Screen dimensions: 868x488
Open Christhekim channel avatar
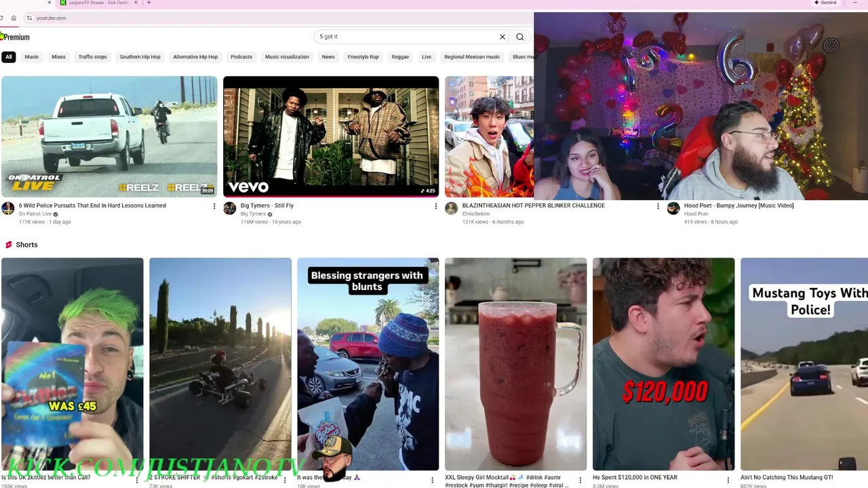pos(452,208)
